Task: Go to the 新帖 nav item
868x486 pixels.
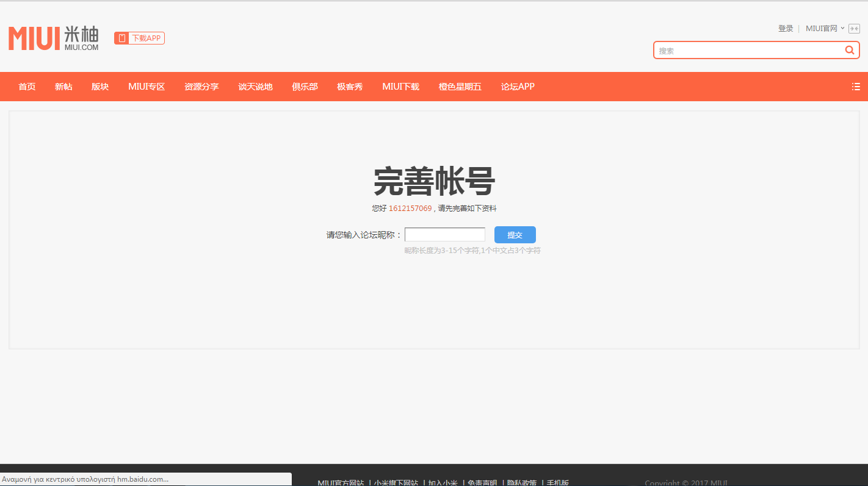Action: coord(63,87)
